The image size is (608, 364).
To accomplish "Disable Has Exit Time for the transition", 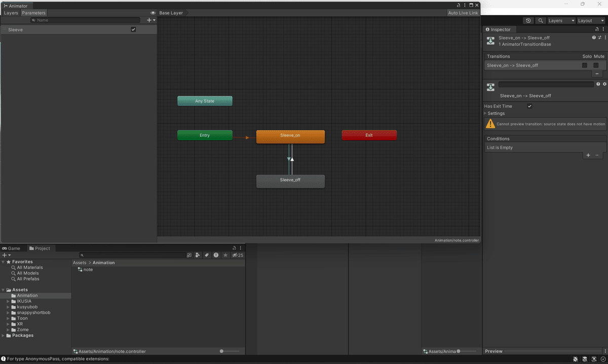I will (529, 106).
